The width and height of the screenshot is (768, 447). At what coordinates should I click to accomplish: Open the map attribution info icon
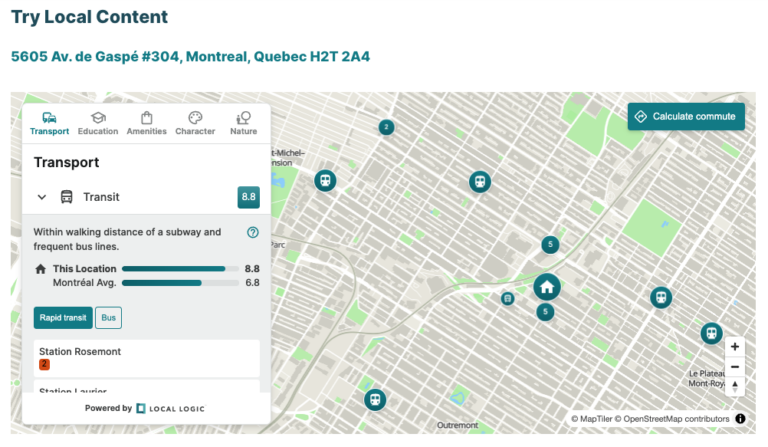pos(740,419)
